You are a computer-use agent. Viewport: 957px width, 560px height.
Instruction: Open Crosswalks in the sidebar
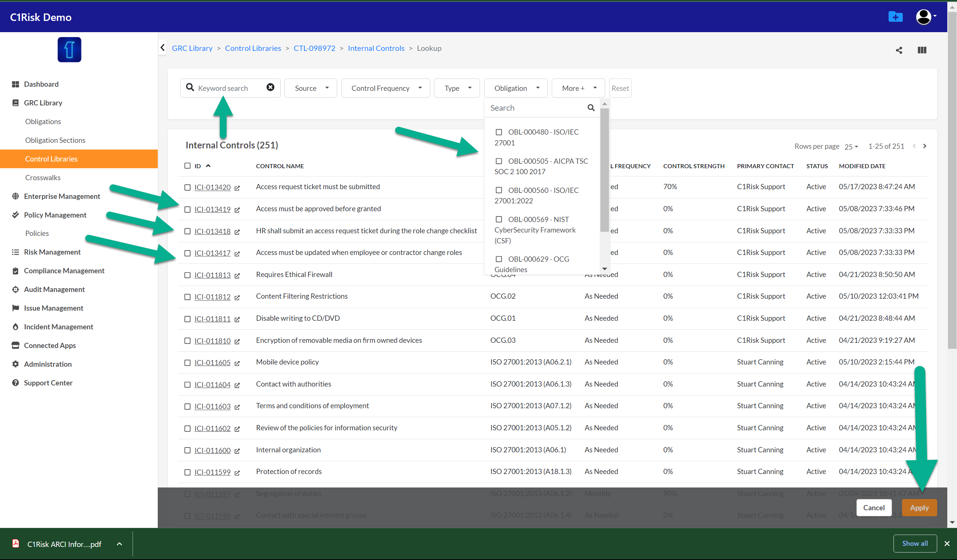43,177
